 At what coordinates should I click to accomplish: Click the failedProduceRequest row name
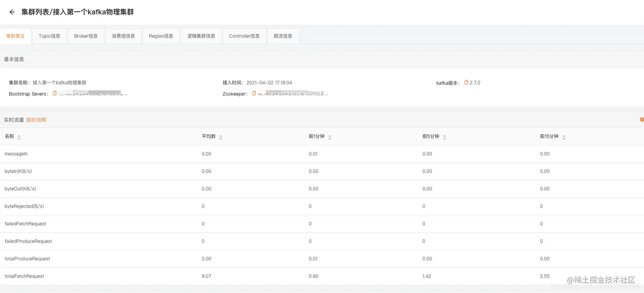coord(29,241)
